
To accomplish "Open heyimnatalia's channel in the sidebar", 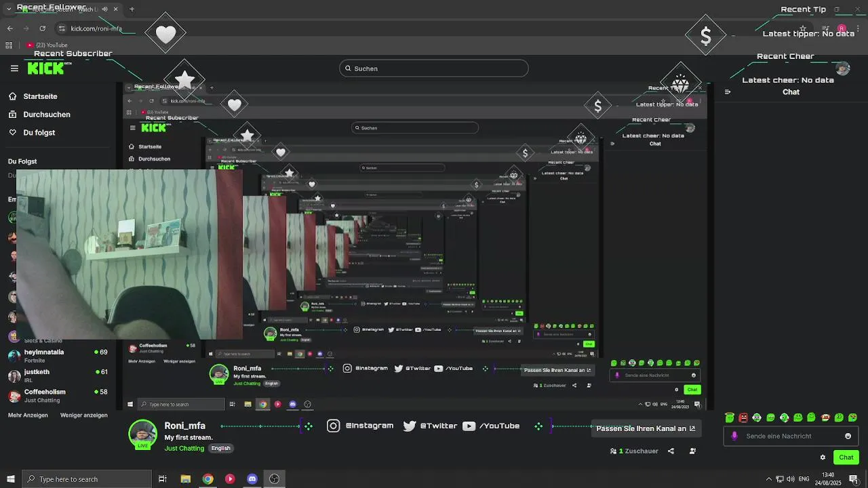I will tap(58, 356).
